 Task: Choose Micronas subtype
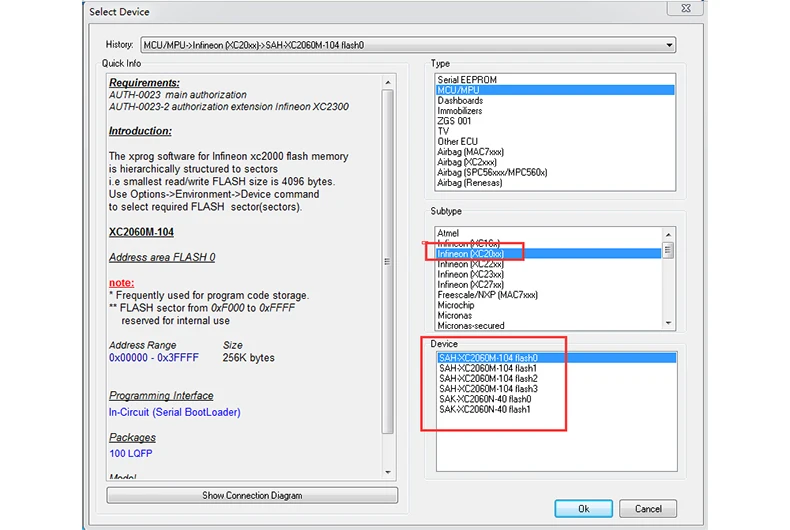tap(548, 316)
